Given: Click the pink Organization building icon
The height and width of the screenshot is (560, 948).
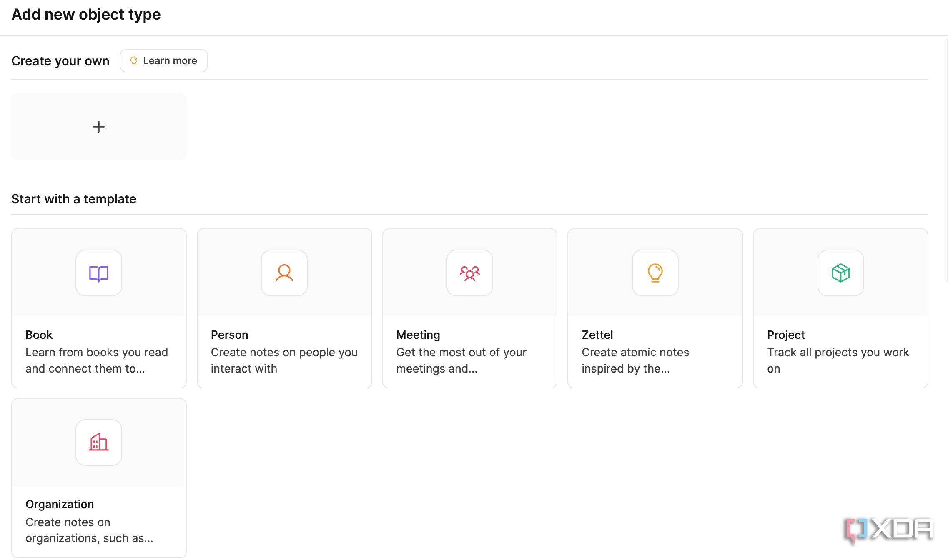Looking at the screenshot, I should pos(99,442).
